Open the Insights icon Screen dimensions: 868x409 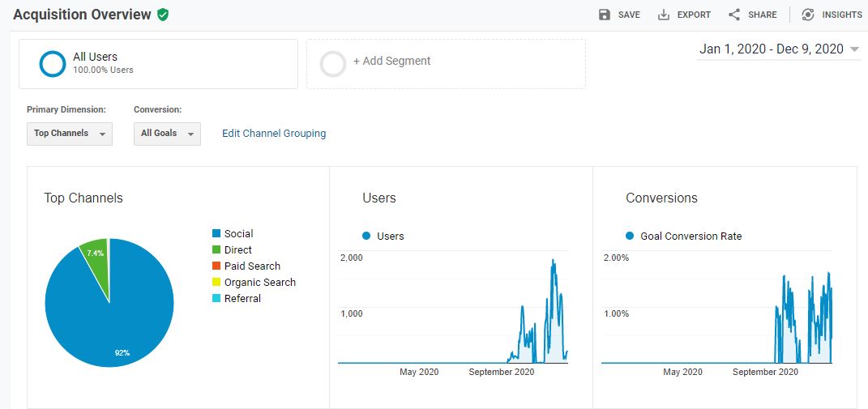point(808,15)
